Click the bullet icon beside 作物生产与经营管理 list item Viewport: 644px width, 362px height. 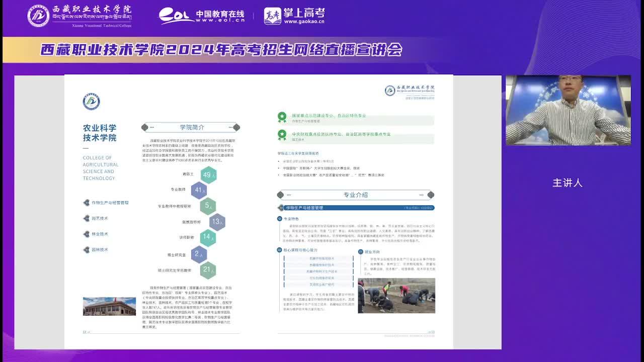pyautogui.click(x=87, y=203)
